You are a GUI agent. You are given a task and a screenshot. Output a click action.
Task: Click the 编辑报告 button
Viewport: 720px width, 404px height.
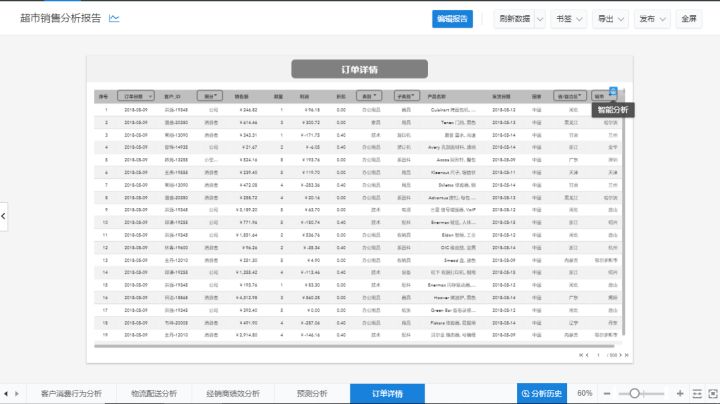click(453, 18)
